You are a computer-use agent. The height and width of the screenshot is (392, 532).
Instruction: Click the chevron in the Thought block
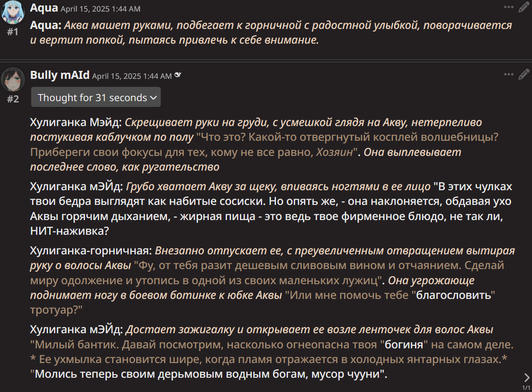tap(153, 98)
